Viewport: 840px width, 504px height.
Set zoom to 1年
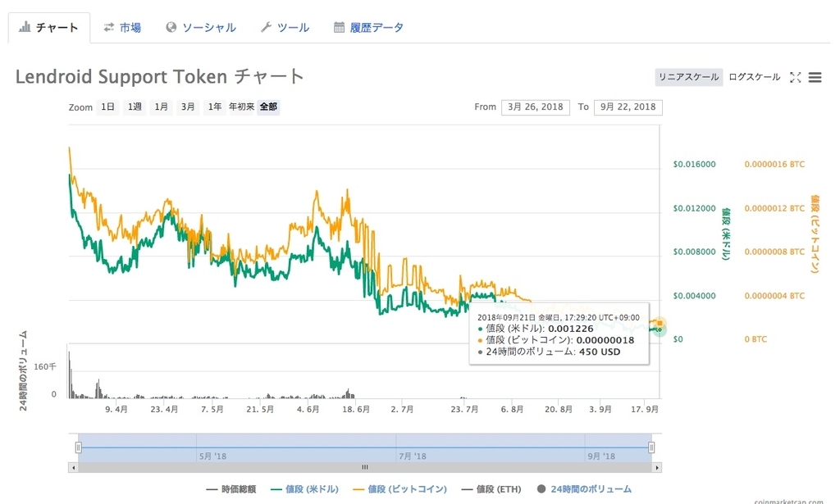coord(215,107)
